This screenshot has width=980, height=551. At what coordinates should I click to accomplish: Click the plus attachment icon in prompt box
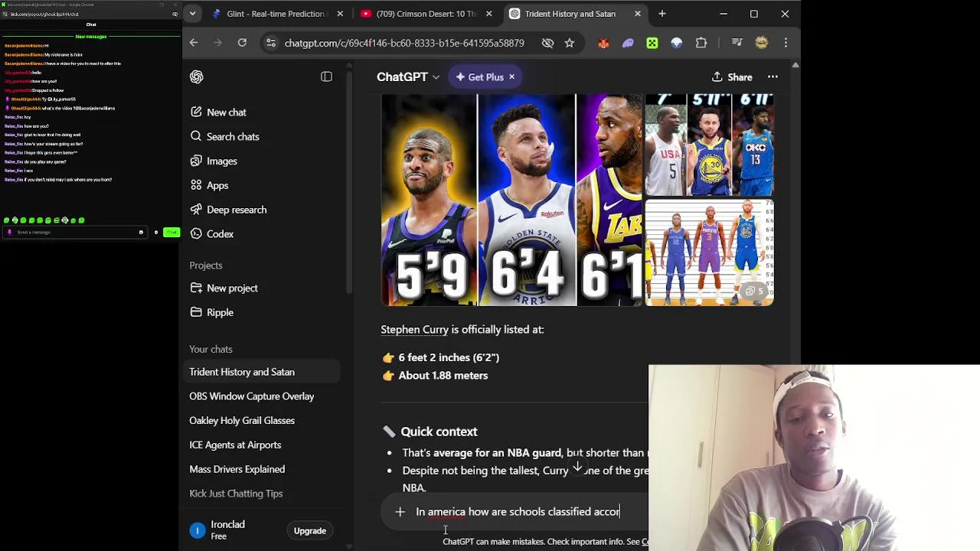coord(400,511)
